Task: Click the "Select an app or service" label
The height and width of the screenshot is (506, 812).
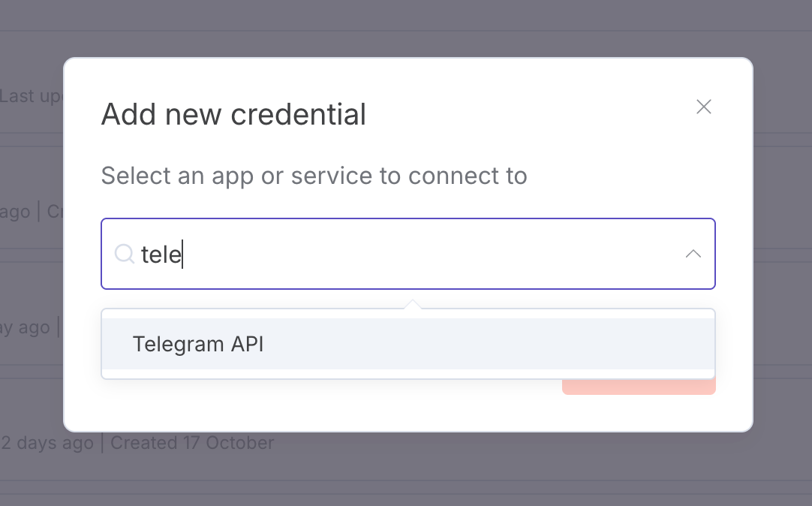Action: coord(314,176)
